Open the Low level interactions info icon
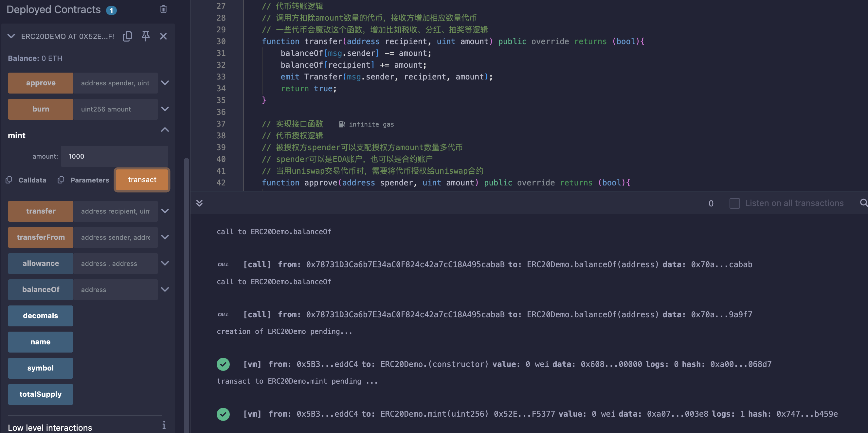Viewport: 868px width, 433px height. 164,425
